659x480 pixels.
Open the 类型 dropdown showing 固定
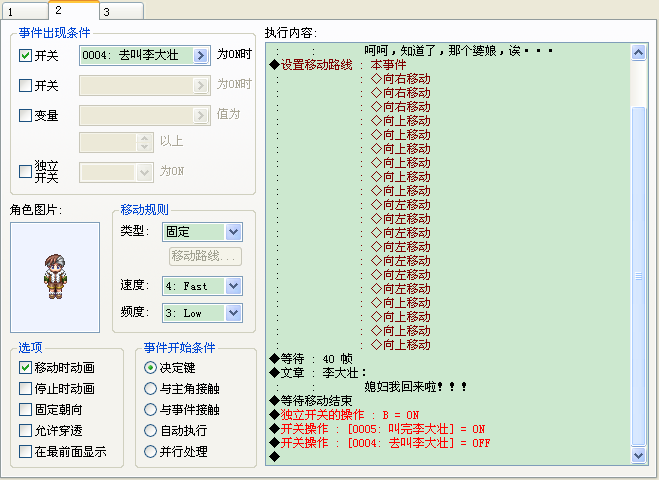[202, 232]
